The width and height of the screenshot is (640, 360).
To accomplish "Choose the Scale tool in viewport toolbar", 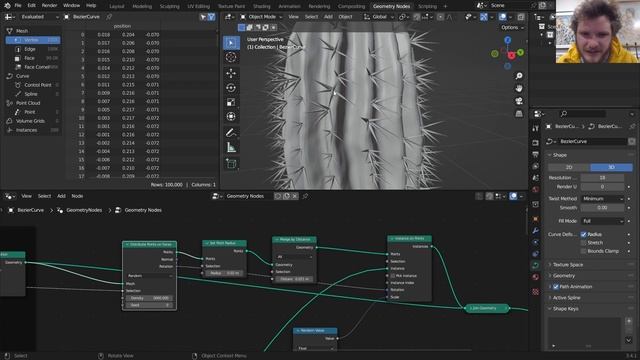I will 231,102.
